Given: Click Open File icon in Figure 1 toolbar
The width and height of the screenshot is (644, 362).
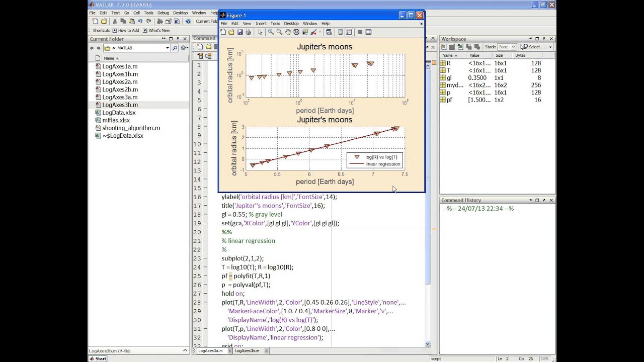Looking at the screenshot, I should click(231, 32).
